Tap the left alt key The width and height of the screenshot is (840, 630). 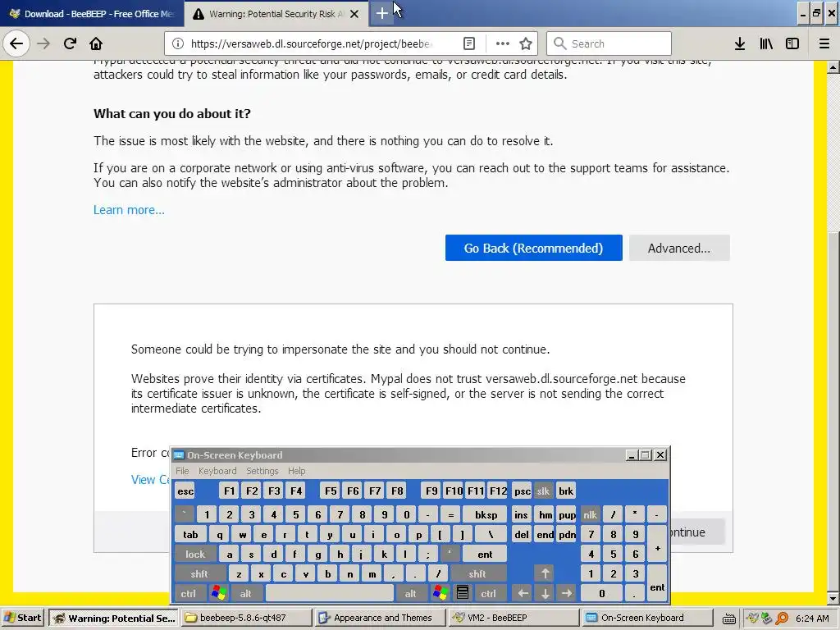point(245,594)
